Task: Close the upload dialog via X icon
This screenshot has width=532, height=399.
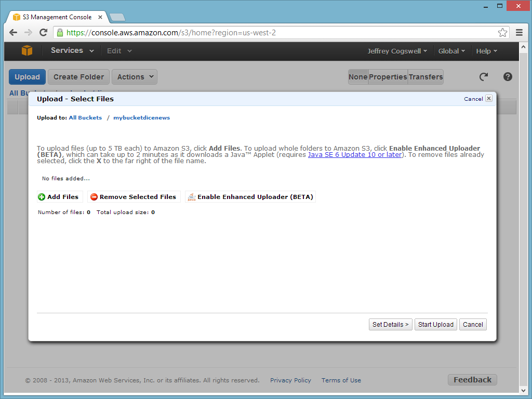Action: (x=488, y=98)
